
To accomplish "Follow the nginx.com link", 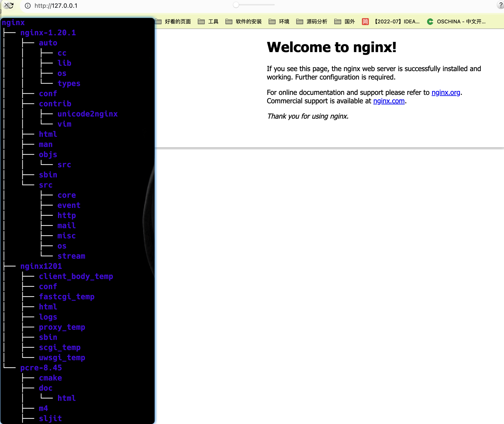I will coord(389,101).
